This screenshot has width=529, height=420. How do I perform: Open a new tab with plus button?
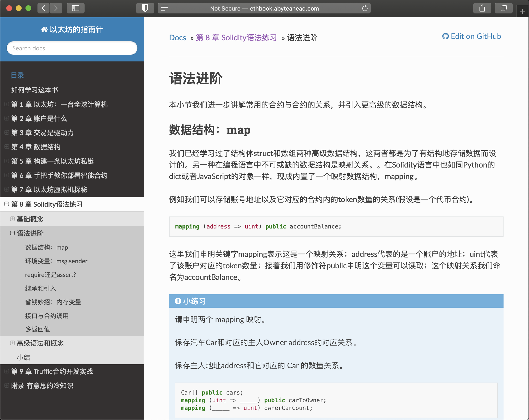click(522, 12)
